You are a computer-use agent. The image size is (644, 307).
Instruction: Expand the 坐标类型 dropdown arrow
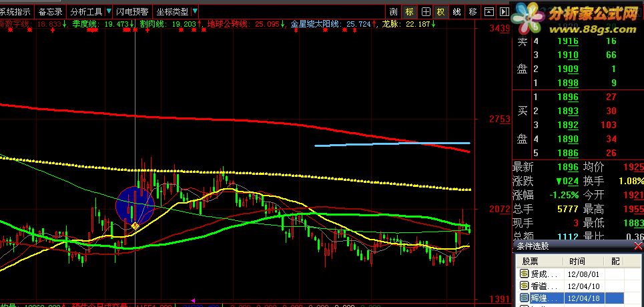(x=195, y=11)
